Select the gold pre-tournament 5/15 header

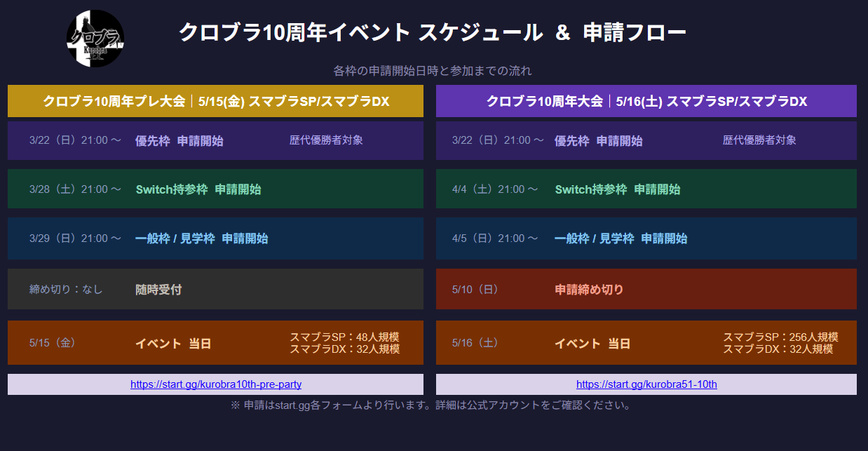click(x=215, y=102)
